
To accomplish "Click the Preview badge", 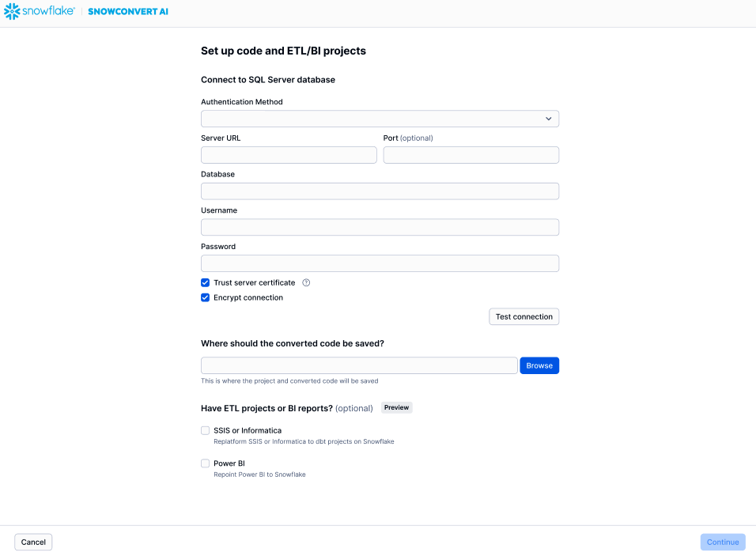I will 397,408.
